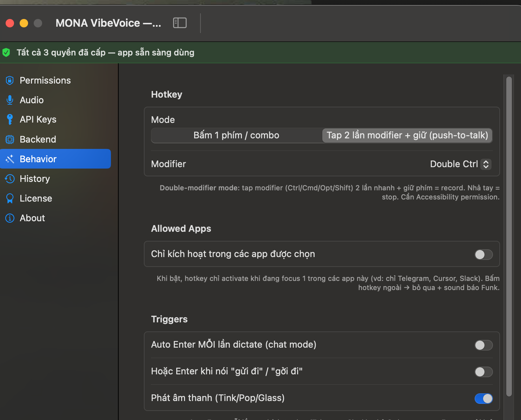Screen dimensions: 521x420
Task: Click the green shield checkmark status icon
Action: 6,53
